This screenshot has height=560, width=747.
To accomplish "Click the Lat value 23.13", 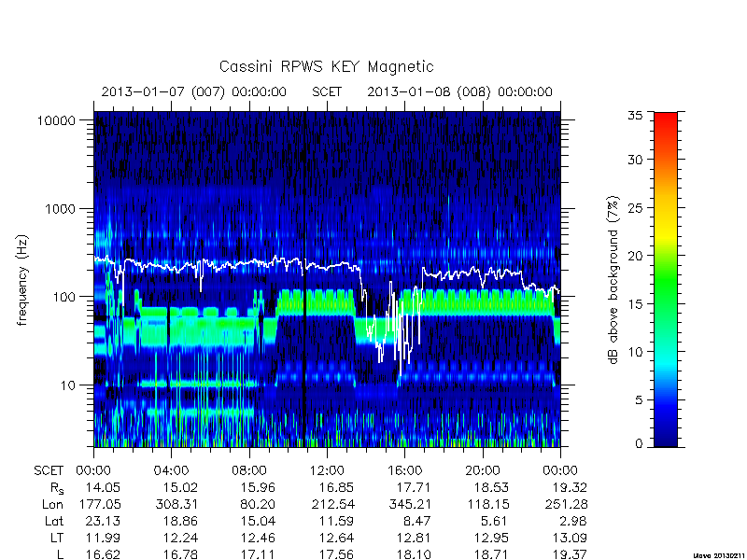I will [103, 521].
